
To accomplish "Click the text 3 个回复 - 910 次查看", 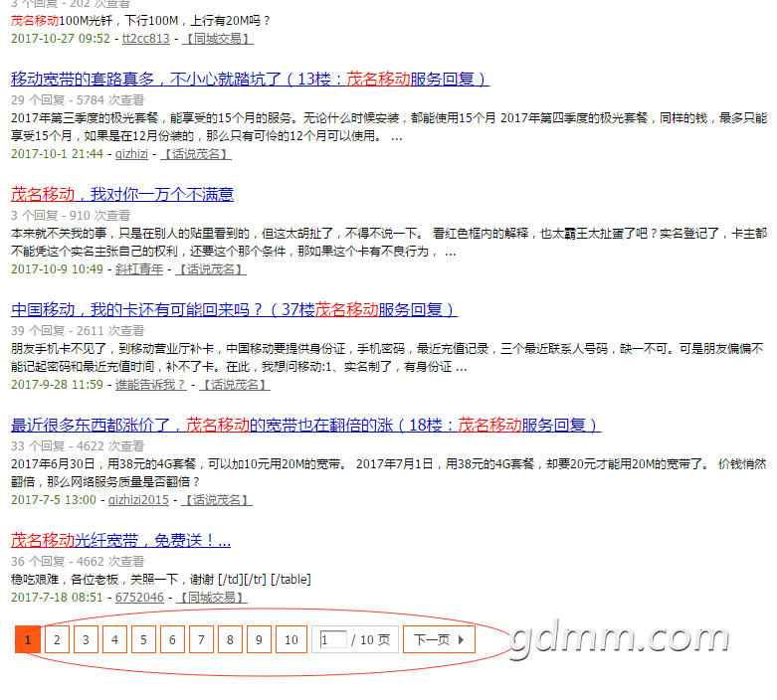I will click(x=71, y=216).
